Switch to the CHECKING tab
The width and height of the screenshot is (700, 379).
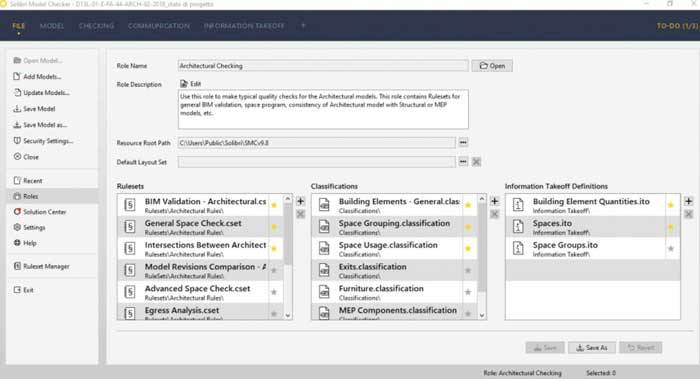[96, 26]
